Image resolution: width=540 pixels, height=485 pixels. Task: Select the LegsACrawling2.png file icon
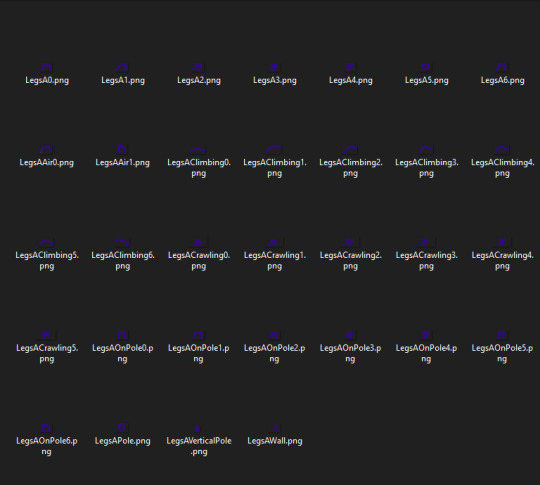(x=350, y=242)
